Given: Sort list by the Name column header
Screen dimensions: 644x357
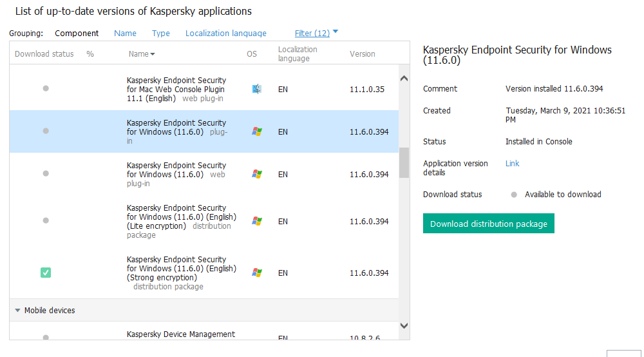Looking at the screenshot, I should pos(141,54).
